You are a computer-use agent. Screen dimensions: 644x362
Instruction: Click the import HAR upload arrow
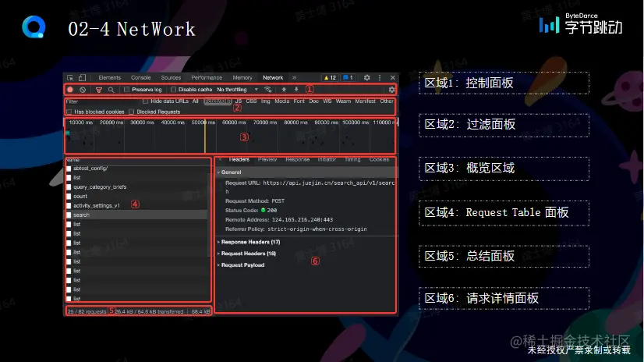(283, 89)
